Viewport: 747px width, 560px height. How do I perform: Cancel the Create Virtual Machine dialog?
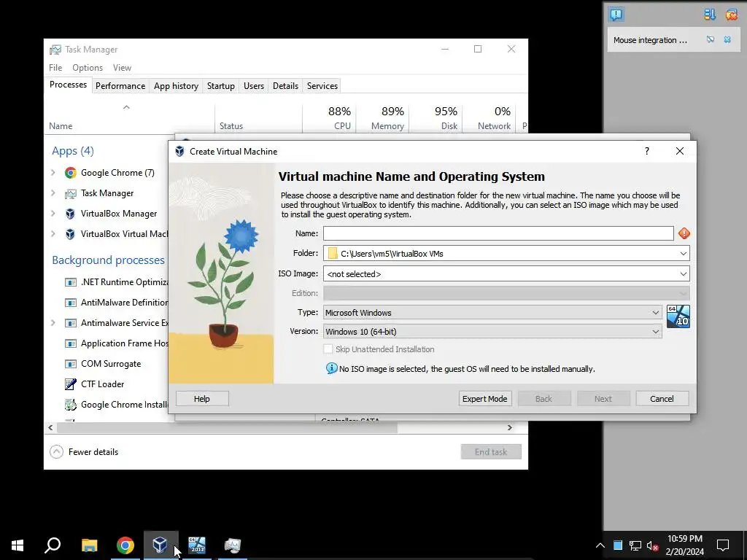tap(662, 399)
